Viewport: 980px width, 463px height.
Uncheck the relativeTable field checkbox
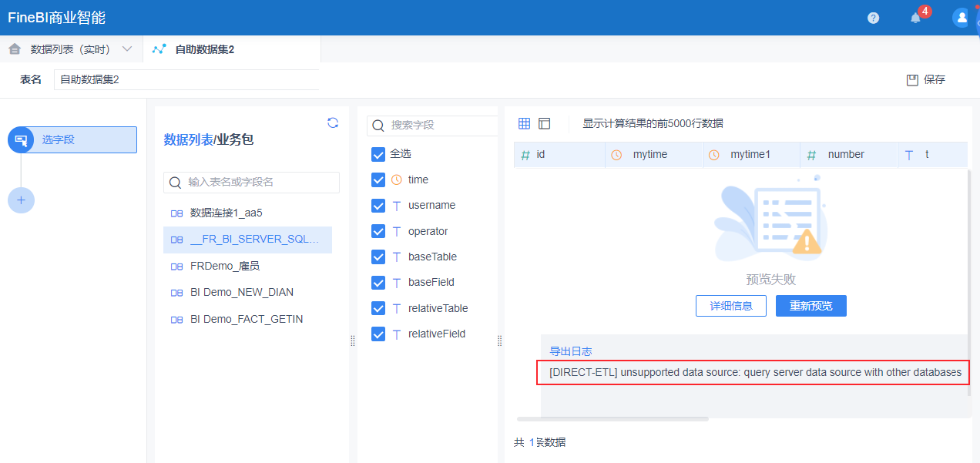pyautogui.click(x=378, y=308)
